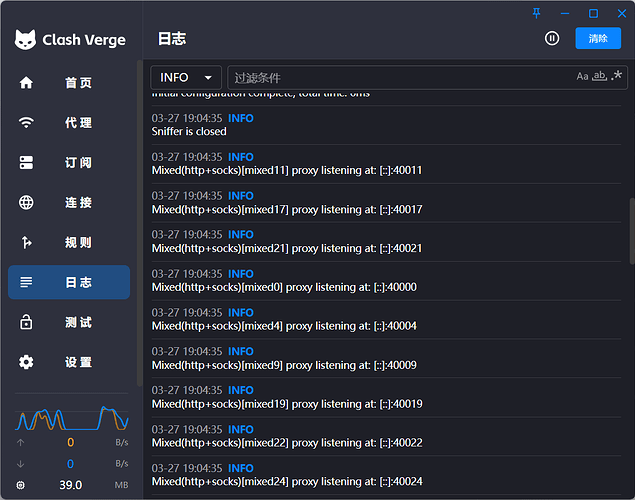Click the upload speed 0 value
635x500 pixels.
click(70, 442)
